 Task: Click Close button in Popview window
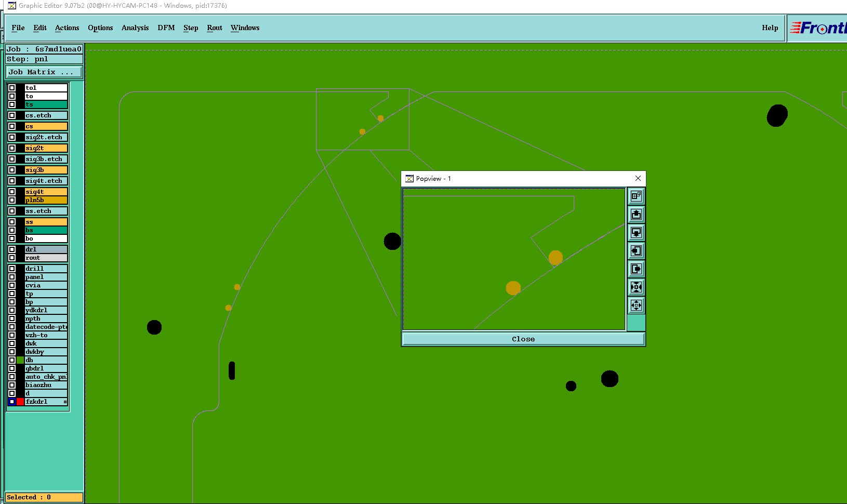tap(523, 339)
